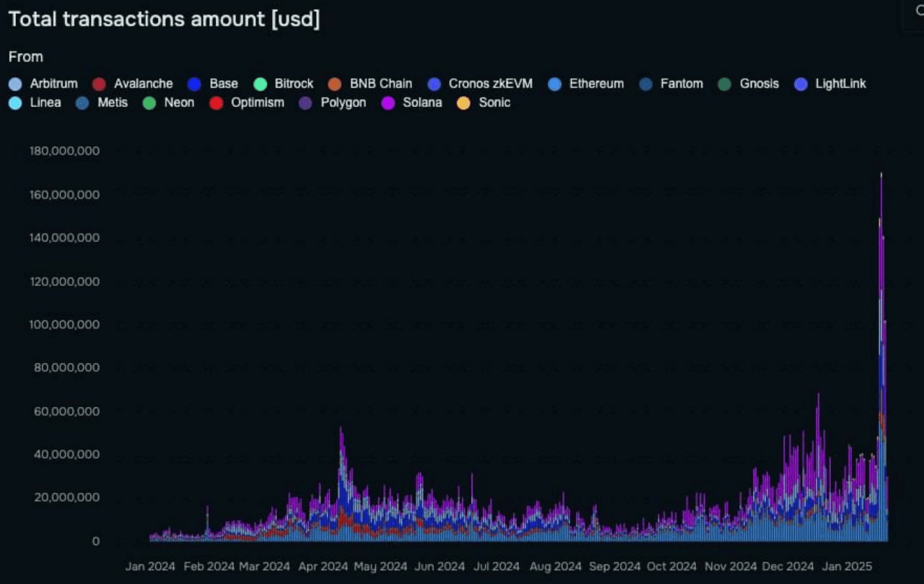The image size is (924, 584).
Task: Click the Avalanche legend color dot
Action: [x=100, y=84]
